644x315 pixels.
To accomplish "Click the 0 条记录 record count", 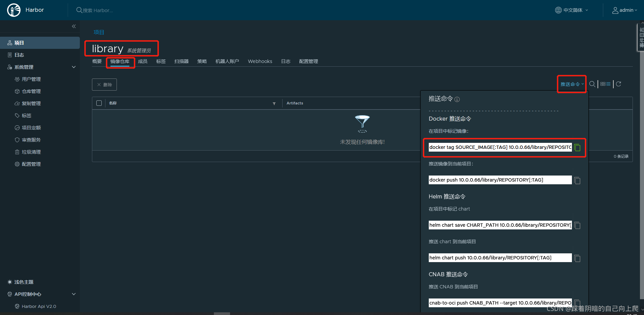I will click(x=621, y=156).
